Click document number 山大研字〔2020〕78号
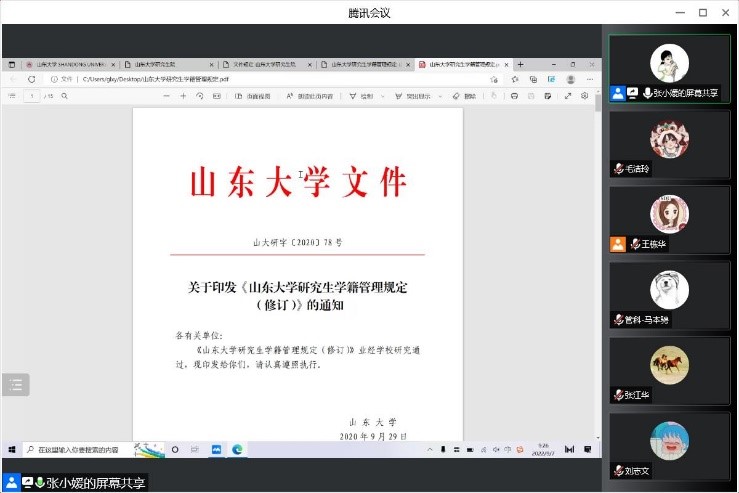739x493 pixels. 297,243
